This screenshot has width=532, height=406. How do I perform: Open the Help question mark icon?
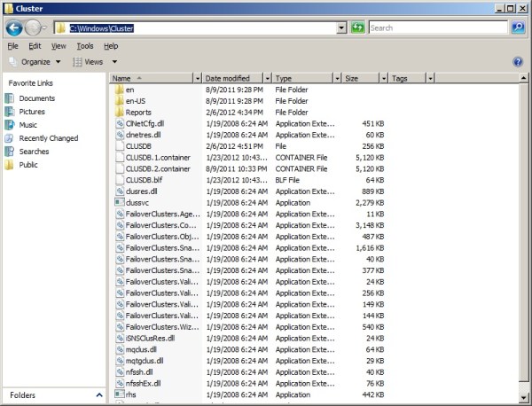518,62
